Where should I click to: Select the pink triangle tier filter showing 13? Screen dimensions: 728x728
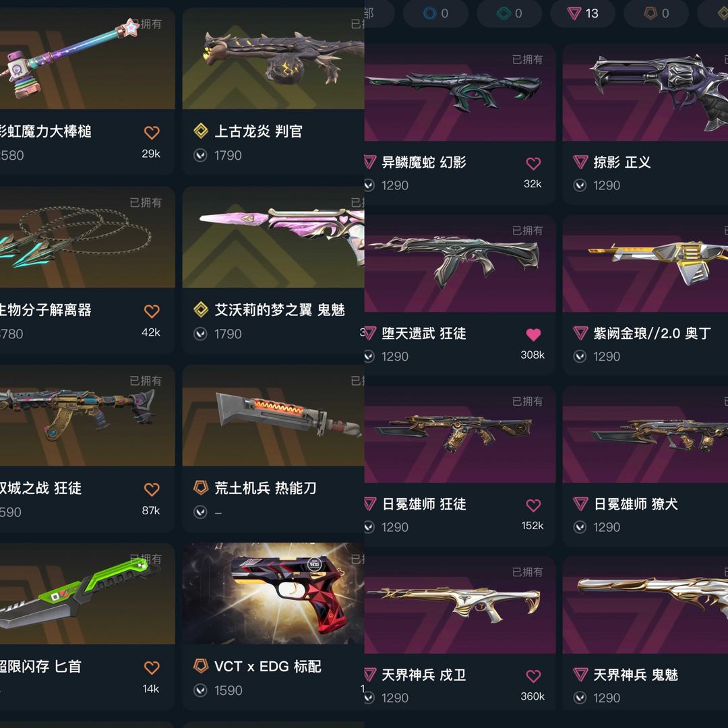pyautogui.click(x=582, y=13)
